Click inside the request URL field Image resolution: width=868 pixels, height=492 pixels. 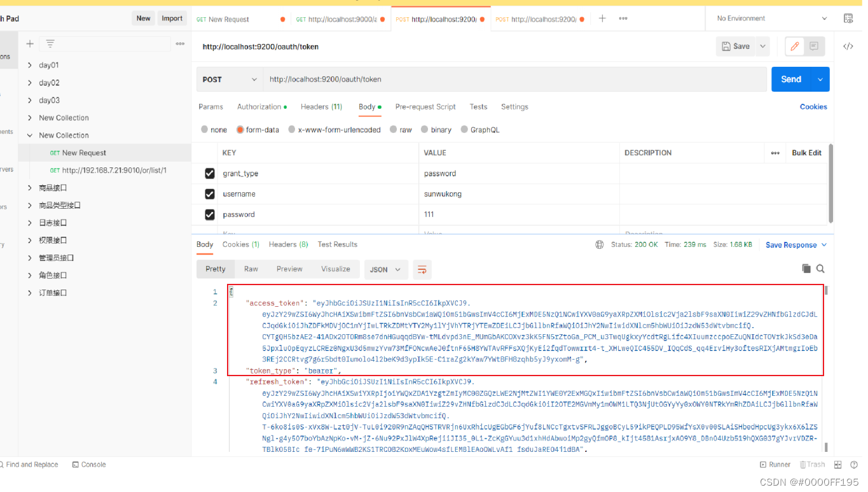(445, 79)
